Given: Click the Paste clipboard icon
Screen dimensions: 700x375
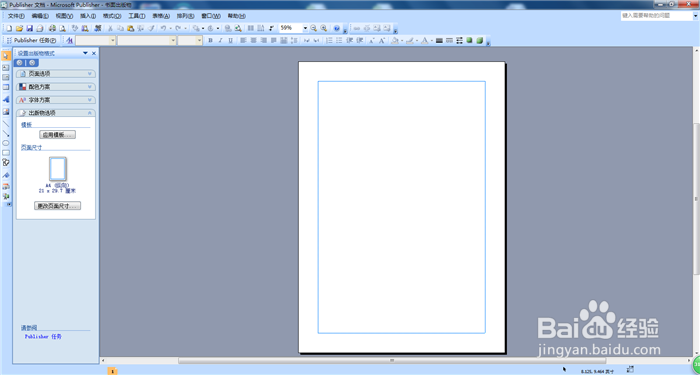Looking at the screenshot, I should 130,28.
